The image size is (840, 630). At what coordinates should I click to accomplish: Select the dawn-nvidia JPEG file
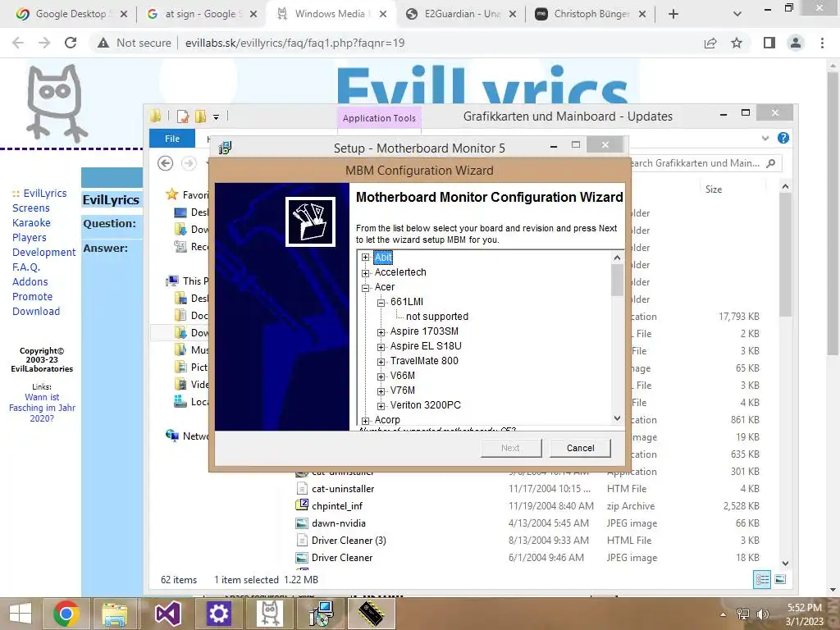[x=339, y=523]
